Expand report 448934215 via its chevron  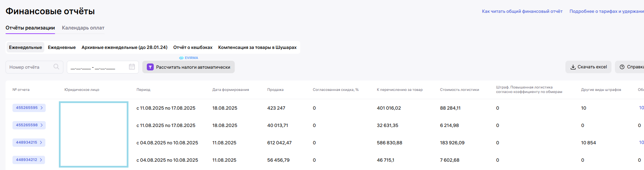(41, 143)
